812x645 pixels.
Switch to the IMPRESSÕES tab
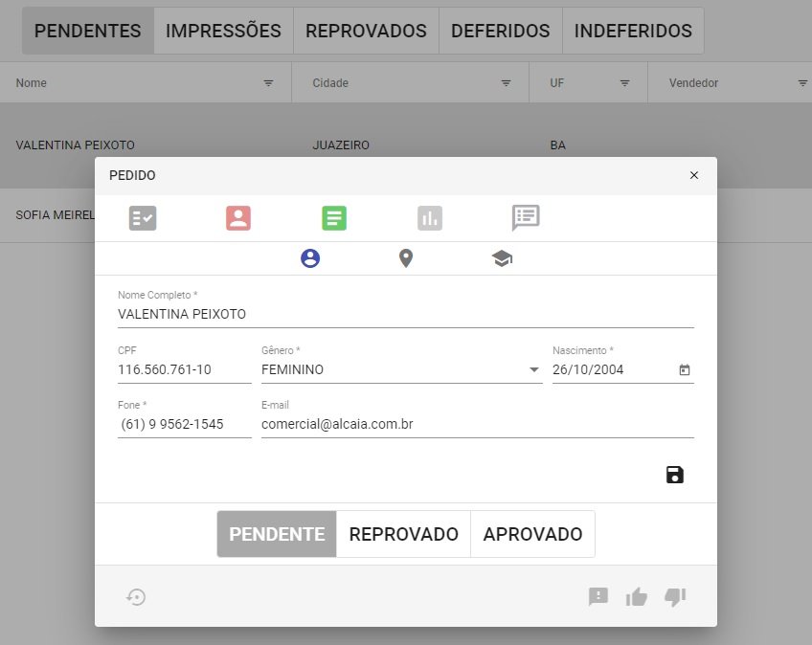tap(223, 31)
